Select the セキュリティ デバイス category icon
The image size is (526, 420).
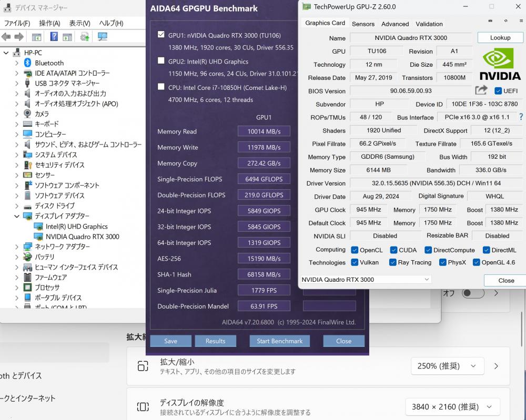pyautogui.click(x=27, y=165)
